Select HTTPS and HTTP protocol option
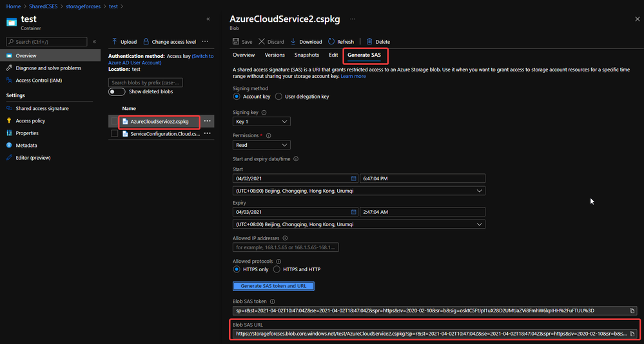 (x=277, y=269)
